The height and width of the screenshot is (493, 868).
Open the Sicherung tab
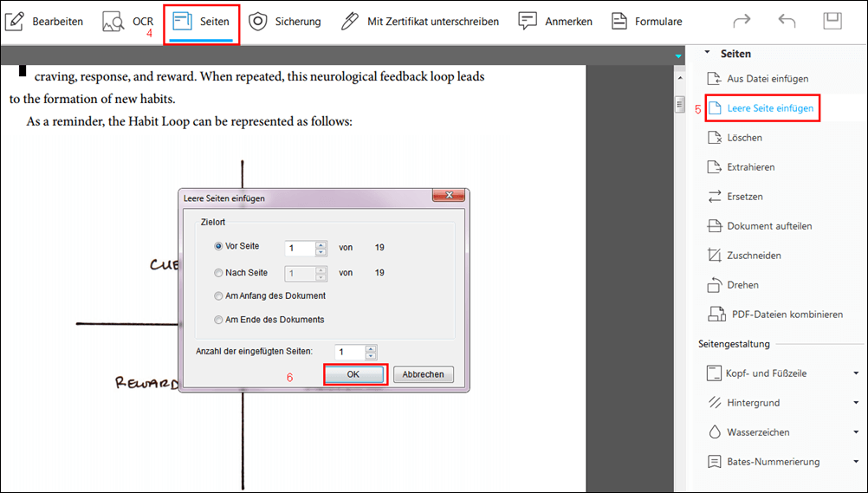[x=285, y=22]
